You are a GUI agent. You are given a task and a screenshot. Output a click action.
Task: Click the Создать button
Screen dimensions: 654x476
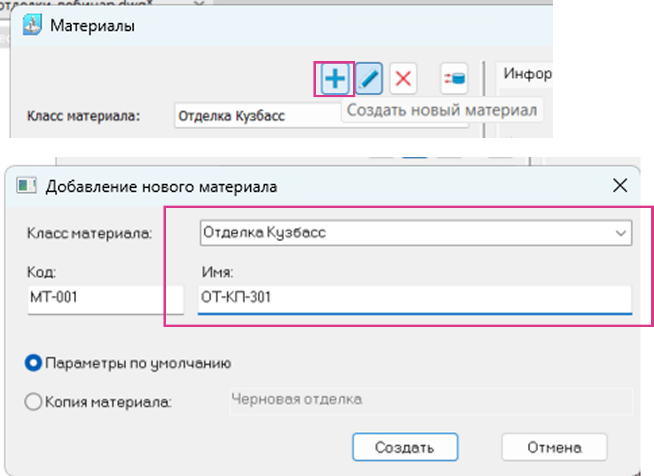point(405,447)
